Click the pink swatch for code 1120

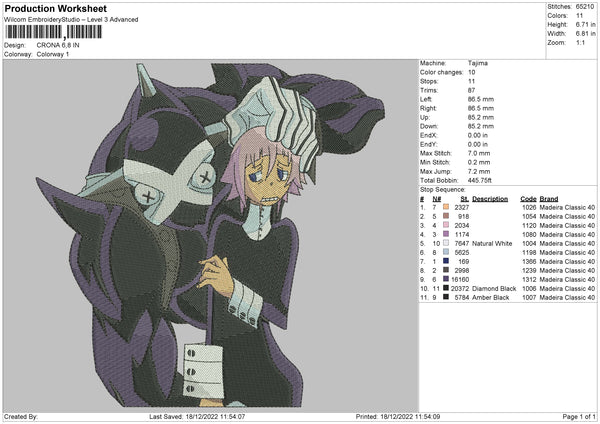coord(446,225)
